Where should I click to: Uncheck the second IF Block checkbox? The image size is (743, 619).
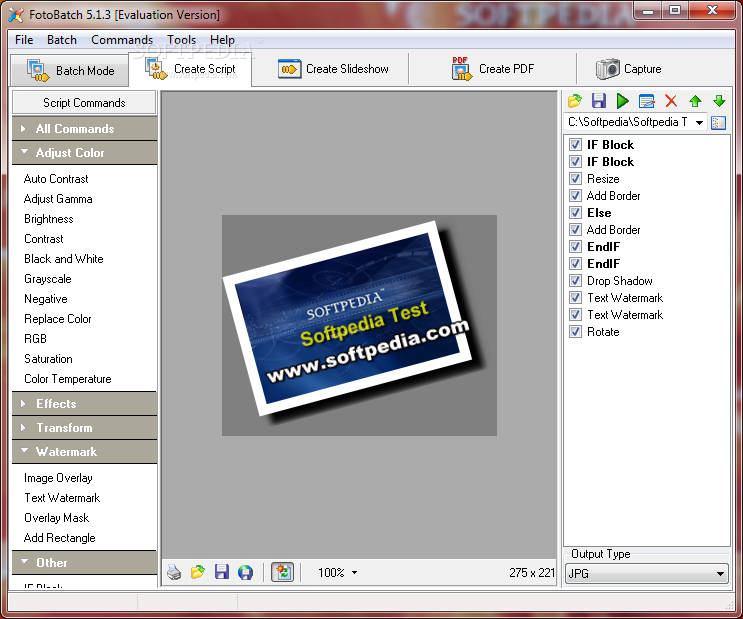point(575,162)
